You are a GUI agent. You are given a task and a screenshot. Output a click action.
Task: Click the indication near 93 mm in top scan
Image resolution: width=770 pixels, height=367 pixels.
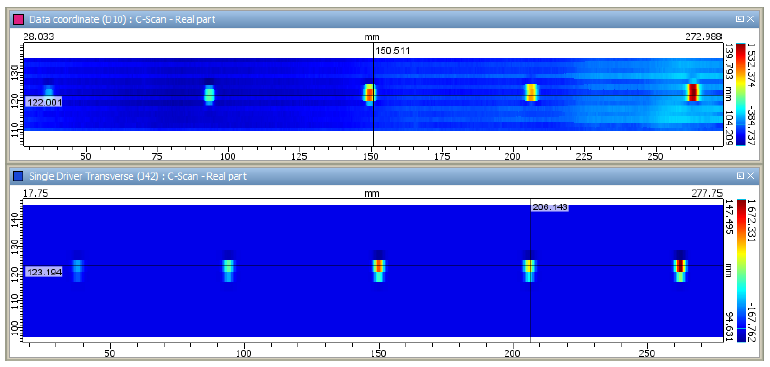click(210, 94)
